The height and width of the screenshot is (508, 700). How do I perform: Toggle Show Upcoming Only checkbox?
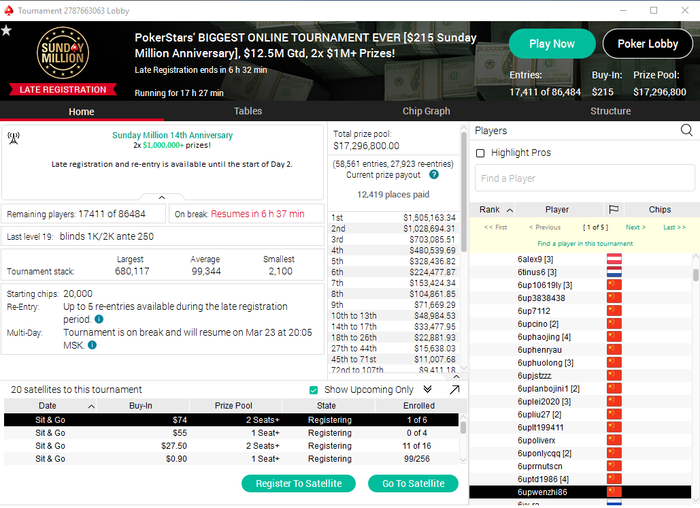click(313, 390)
